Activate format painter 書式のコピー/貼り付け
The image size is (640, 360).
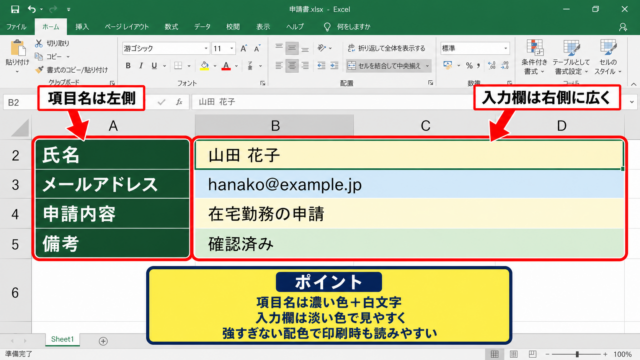pos(71,70)
